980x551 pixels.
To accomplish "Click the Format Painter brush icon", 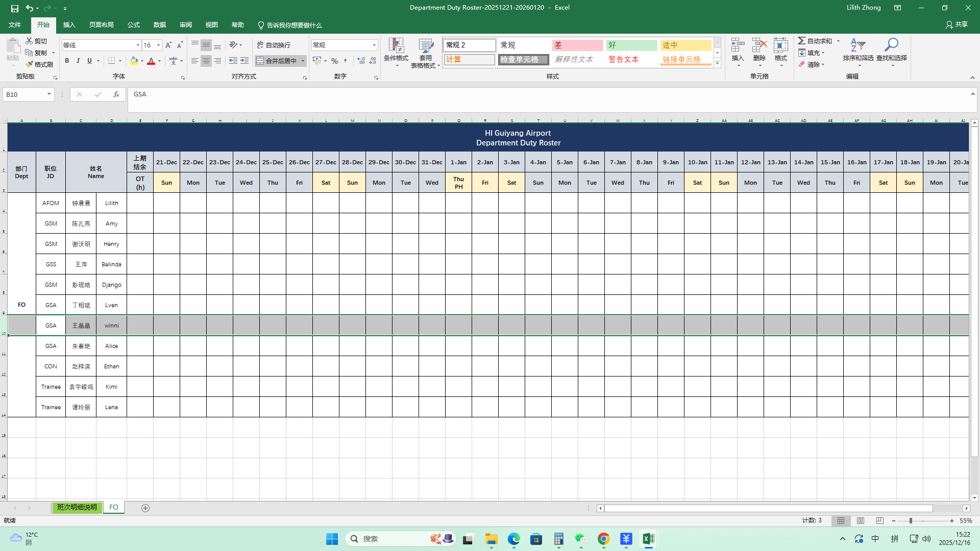I will pos(30,64).
